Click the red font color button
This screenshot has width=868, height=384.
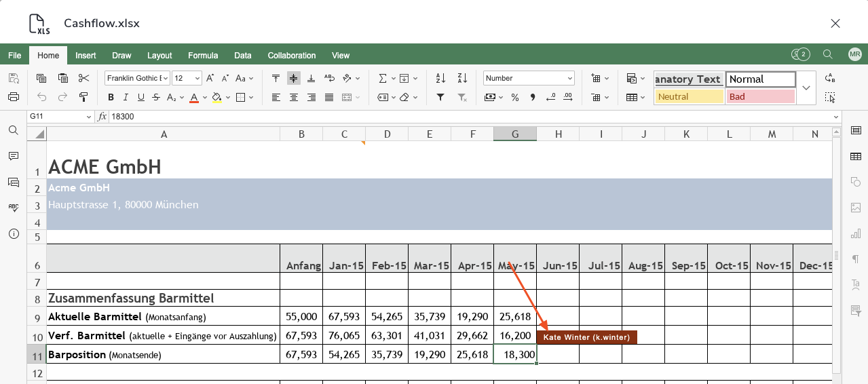194,97
